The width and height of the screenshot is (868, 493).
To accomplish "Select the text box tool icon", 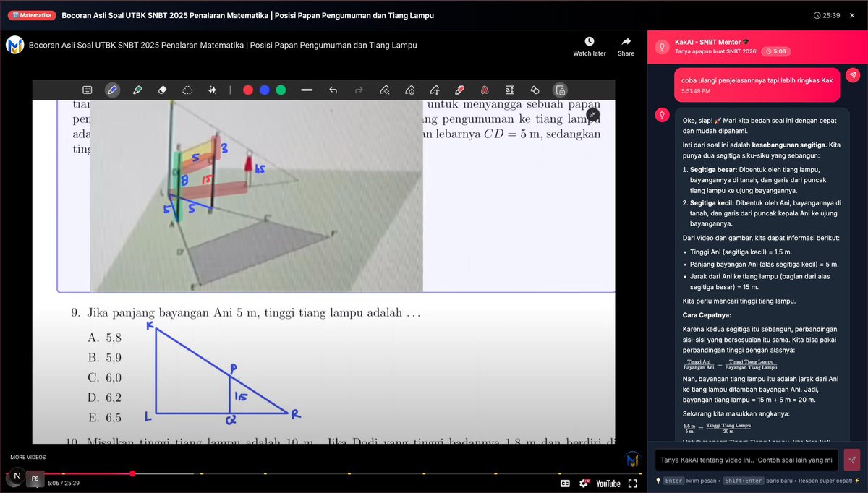I will point(509,90).
